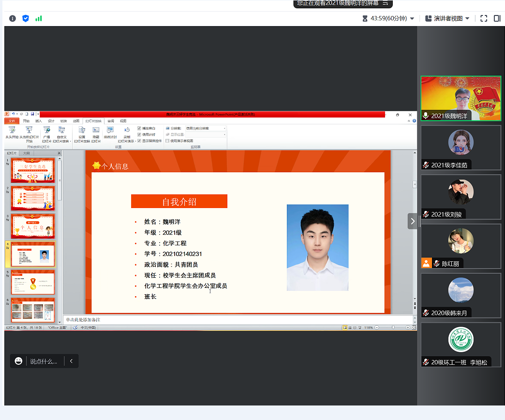Click the emoji reaction smiley icon
The width and height of the screenshot is (505, 420).
18,361
